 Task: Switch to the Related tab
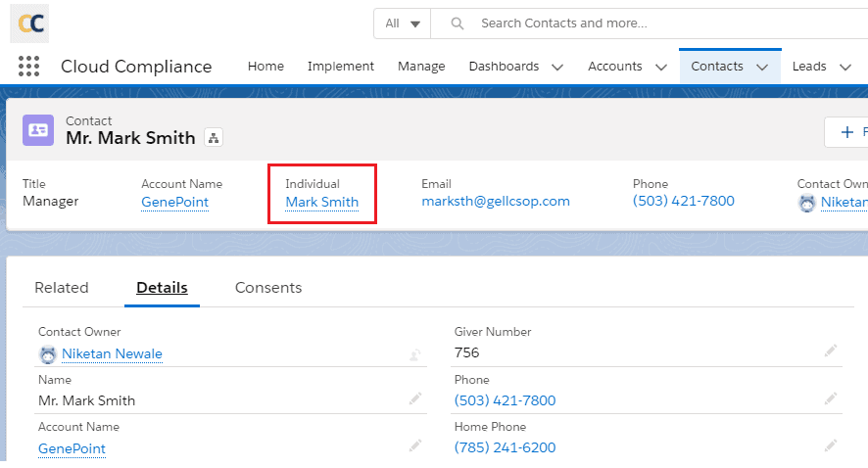coord(62,288)
